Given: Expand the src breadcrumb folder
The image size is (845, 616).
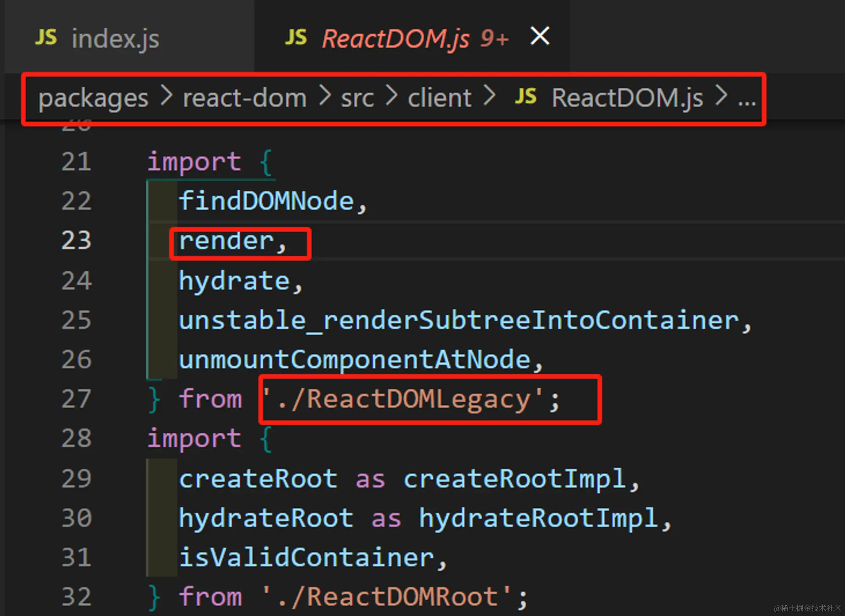Looking at the screenshot, I should point(357,98).
